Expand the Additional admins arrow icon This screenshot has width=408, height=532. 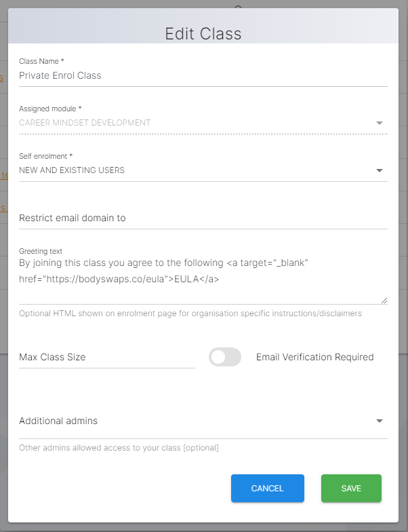pyautogui.click(x=380, y=421)
